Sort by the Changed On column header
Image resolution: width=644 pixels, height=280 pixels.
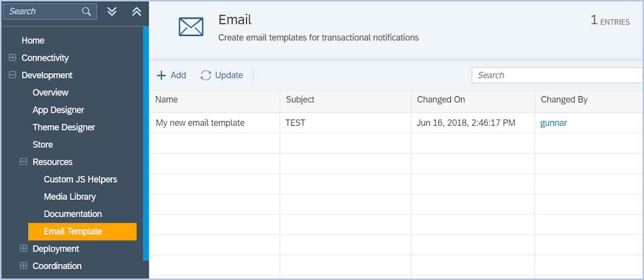(x=441, y=99)
